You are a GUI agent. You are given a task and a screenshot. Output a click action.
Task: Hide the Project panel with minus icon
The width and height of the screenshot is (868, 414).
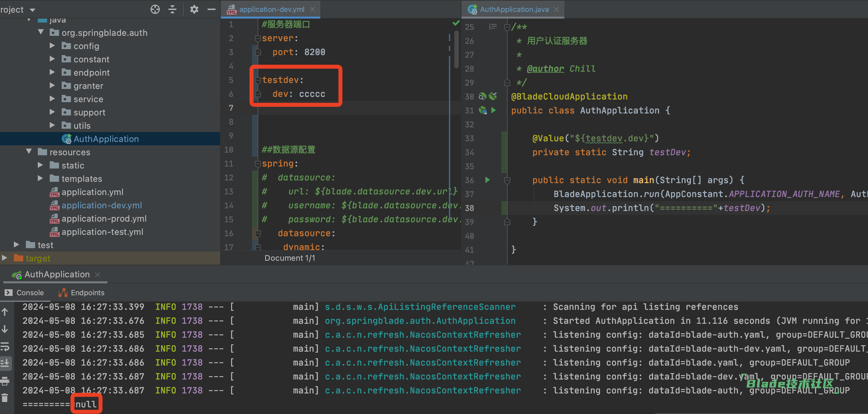point(211,9)
